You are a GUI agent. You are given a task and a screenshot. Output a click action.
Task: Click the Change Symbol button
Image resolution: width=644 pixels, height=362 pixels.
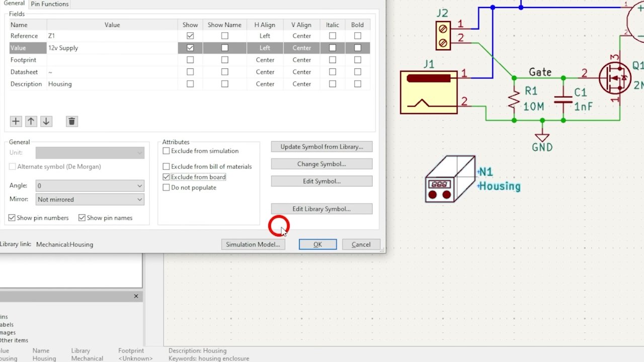point(321,164)
